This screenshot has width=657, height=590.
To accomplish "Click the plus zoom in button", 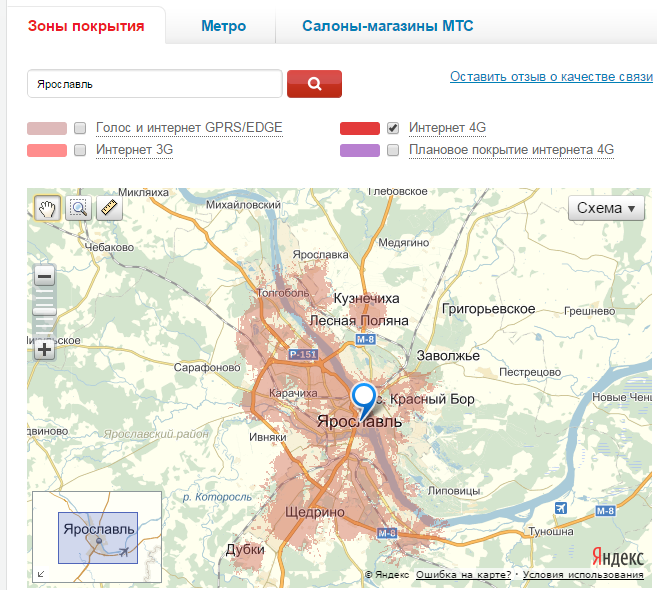I will (45, 349).
